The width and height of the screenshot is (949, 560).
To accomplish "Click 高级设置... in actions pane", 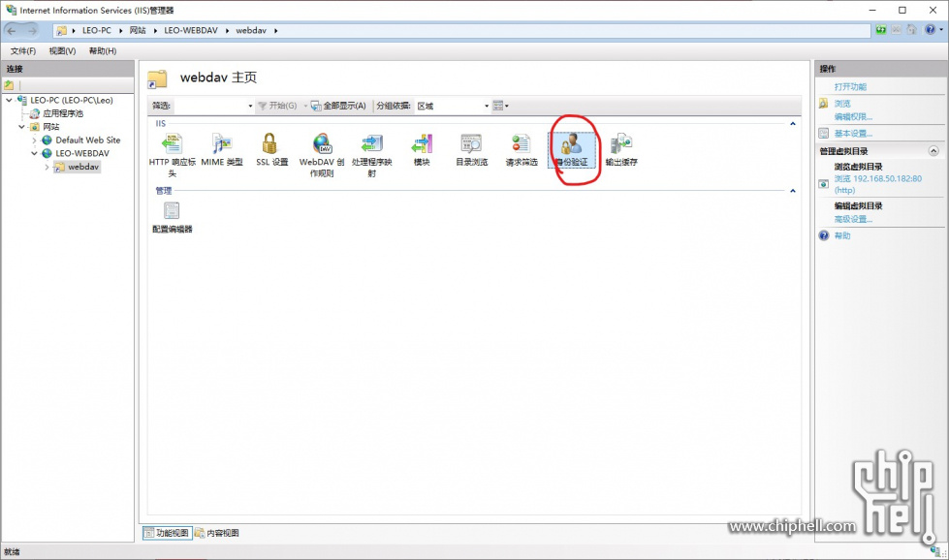I will [x=853, y=219].
